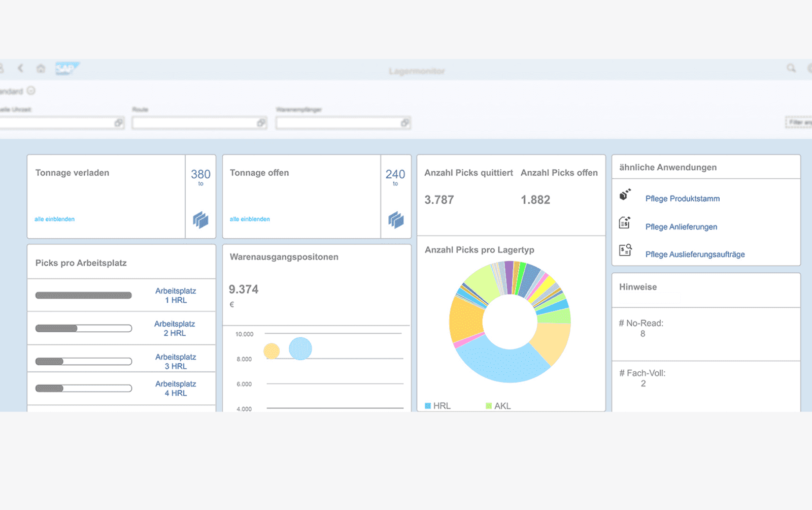This screenshot has width=812, height=510.
Task: Open the Arbeitsplatz 3 HRL link
Action: 176,361
